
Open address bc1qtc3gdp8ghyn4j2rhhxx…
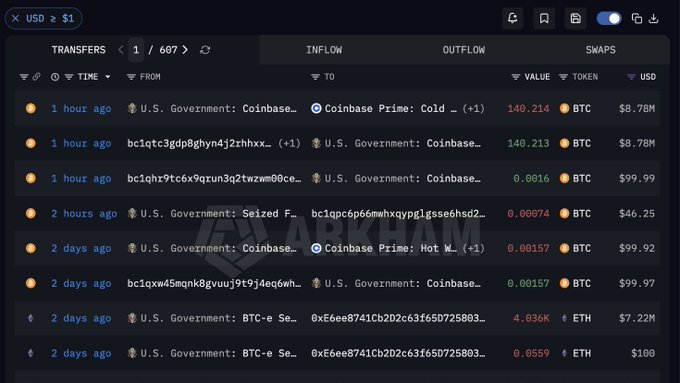click(199, 143)
